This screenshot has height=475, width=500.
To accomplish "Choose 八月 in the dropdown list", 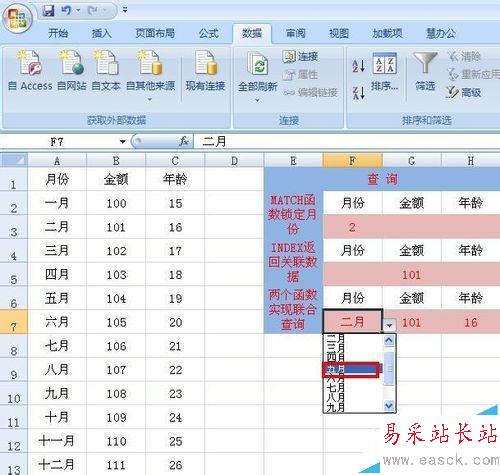I will click(x=353, y=397).
